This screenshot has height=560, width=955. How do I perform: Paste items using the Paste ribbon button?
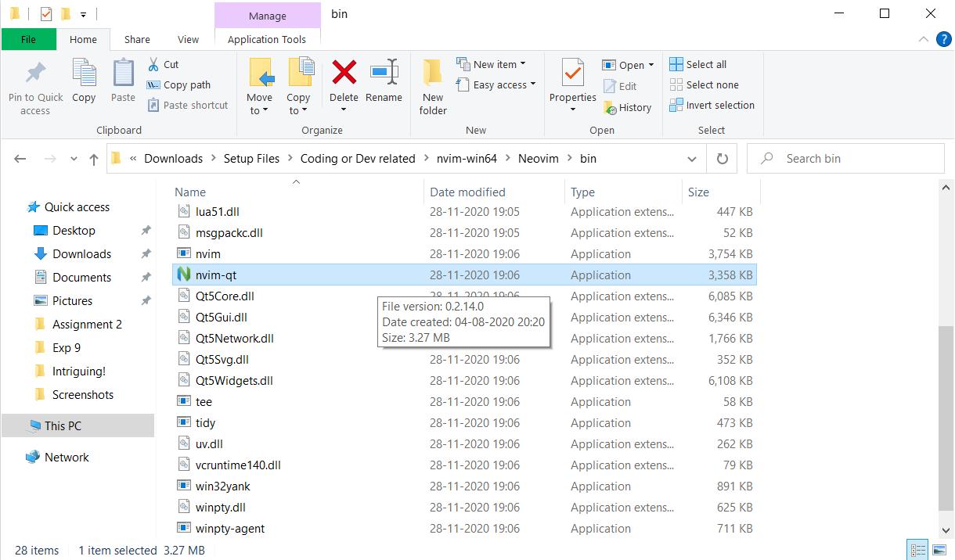coord(123,81)
